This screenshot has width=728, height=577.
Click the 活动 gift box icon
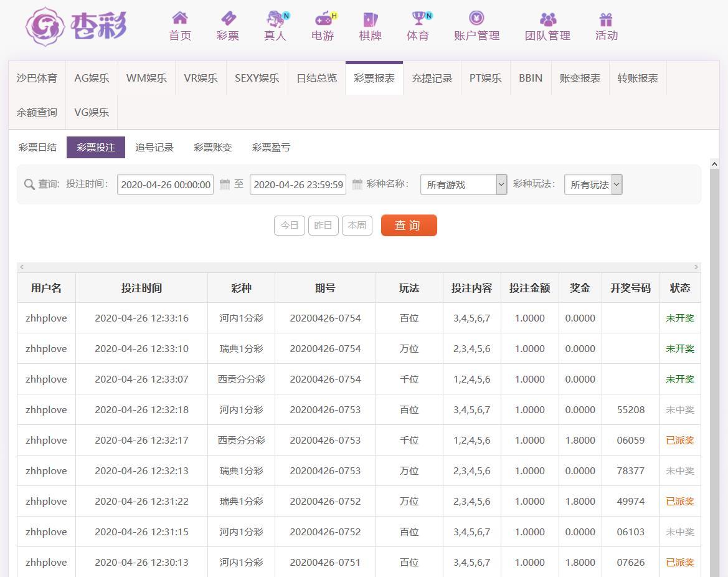606,19
